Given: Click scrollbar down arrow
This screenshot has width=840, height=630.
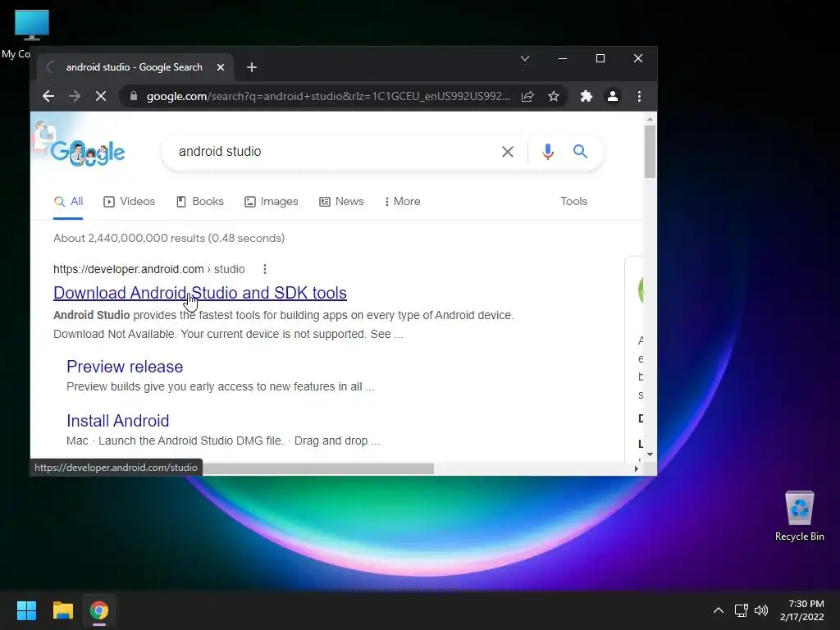Looking at the screenshot, I should click(650, 454).
